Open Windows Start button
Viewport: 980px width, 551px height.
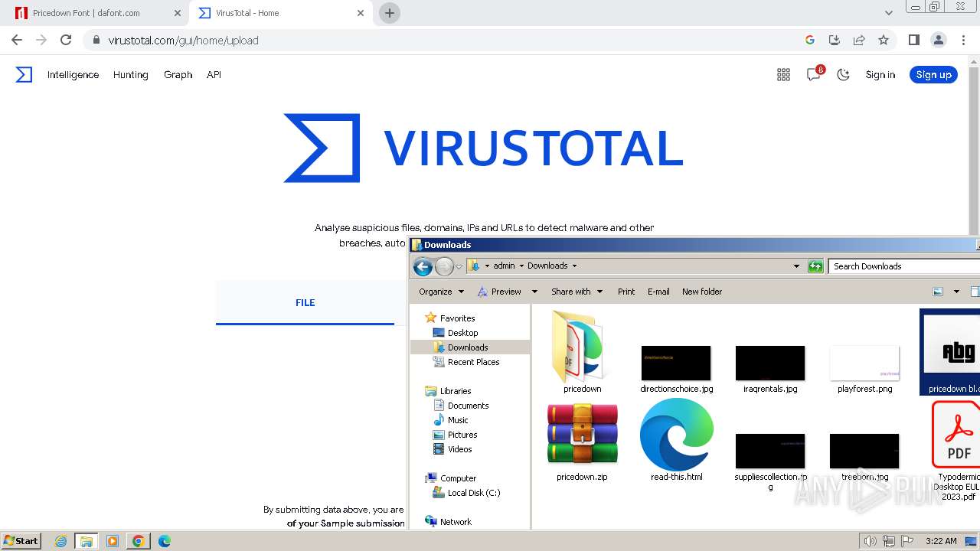click(x=21, y=540)
